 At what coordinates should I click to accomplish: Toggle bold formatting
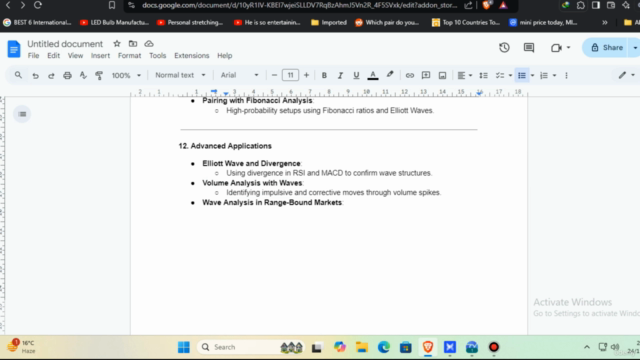point(324,76)
